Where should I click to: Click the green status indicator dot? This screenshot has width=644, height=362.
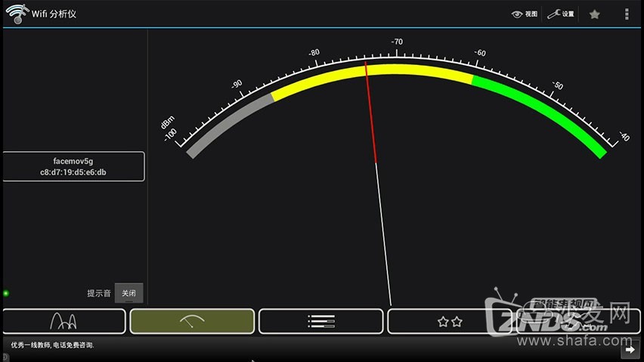6,293
